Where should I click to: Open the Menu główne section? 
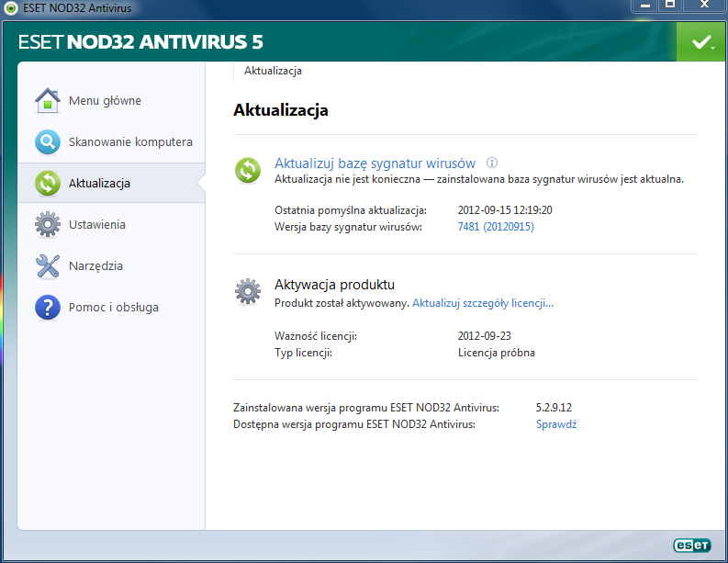click(111, 100)
